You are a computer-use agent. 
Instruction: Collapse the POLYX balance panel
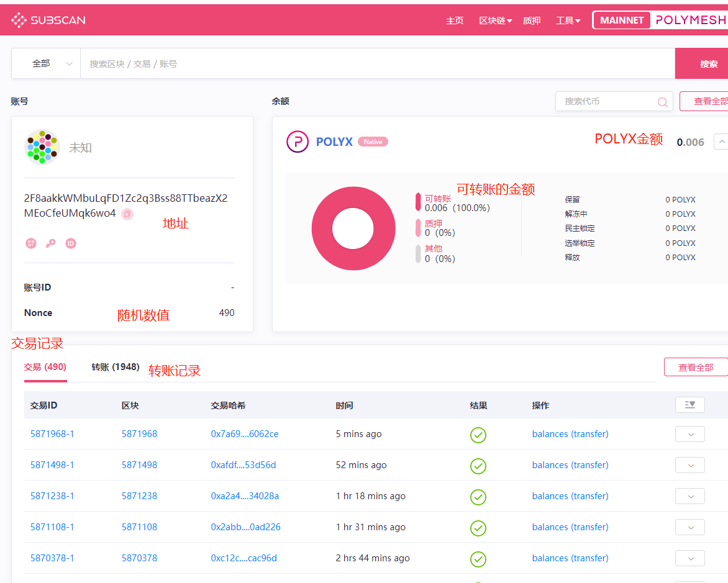[721, 142]
